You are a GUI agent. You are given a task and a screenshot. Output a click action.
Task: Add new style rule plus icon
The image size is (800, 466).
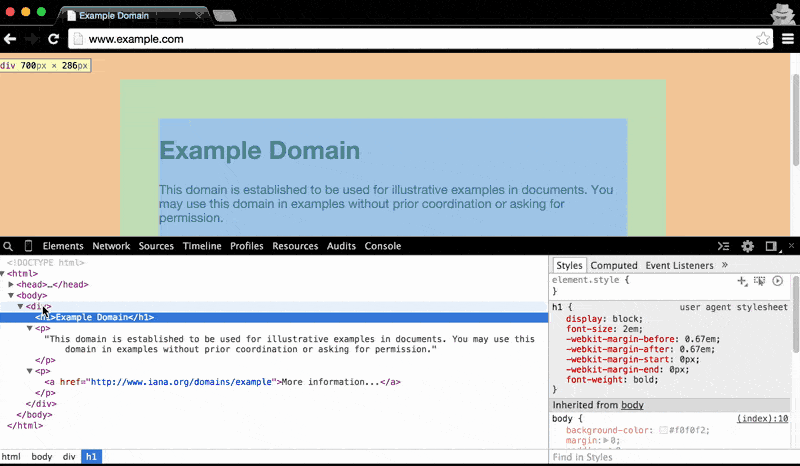742,281
